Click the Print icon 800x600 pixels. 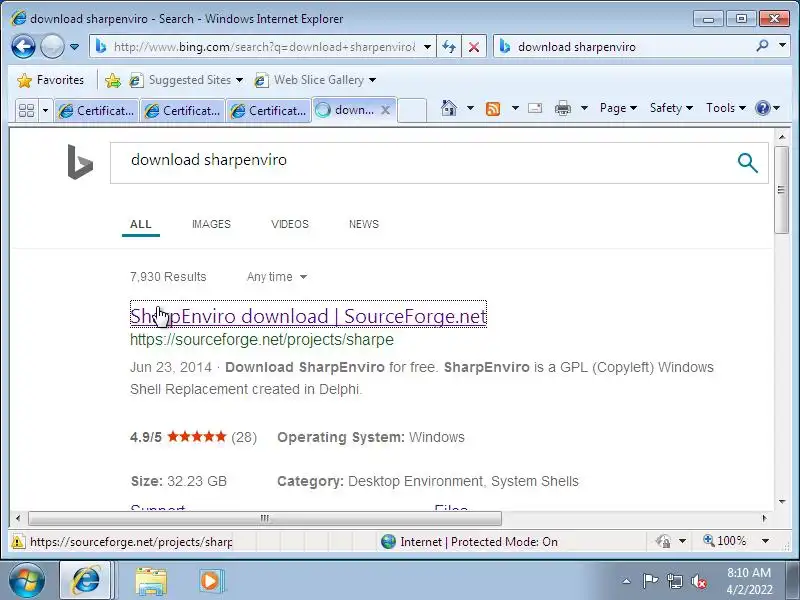coord(563,108)
